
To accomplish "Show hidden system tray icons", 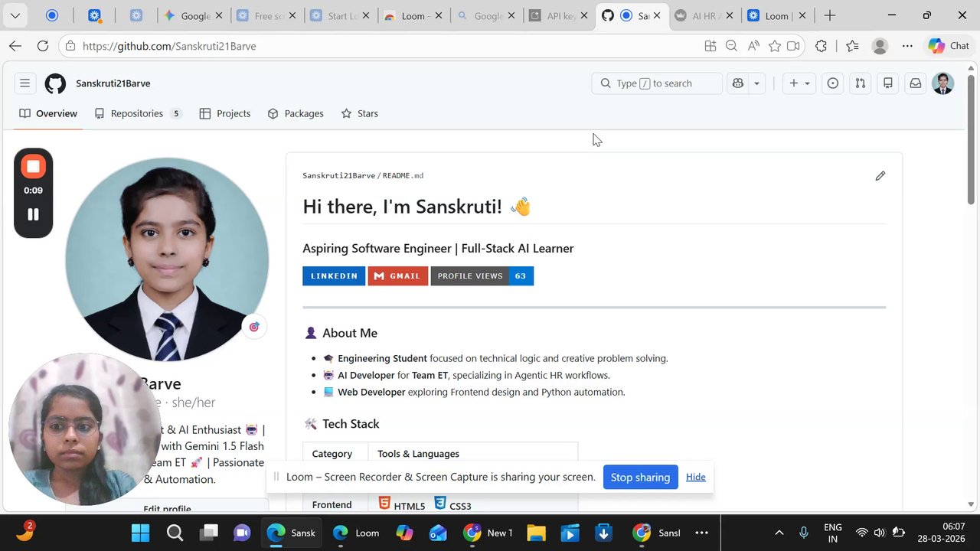I will coord(779,533).
